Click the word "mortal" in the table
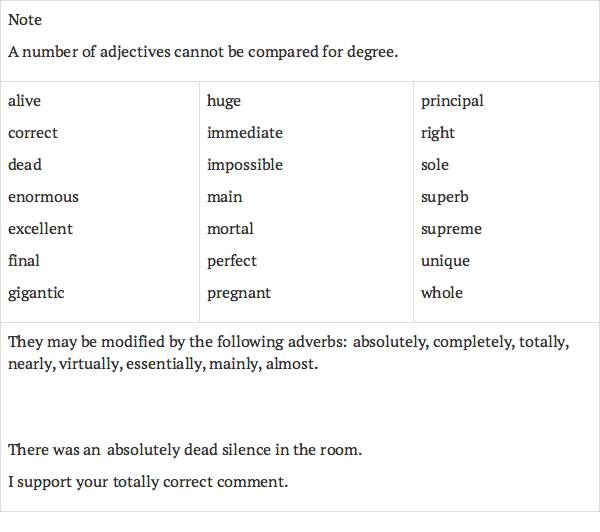Image resolution: width=600 pixels, height=532 pixels. pyautogui.click(x=230, y=229)
